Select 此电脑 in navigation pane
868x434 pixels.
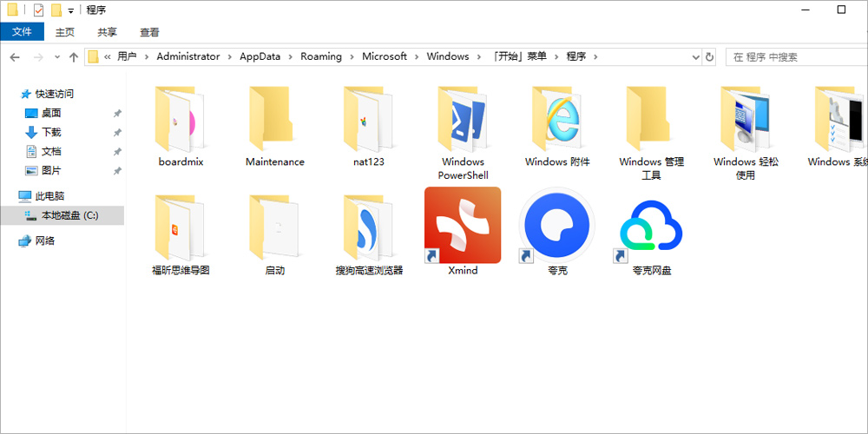(49, 196)
